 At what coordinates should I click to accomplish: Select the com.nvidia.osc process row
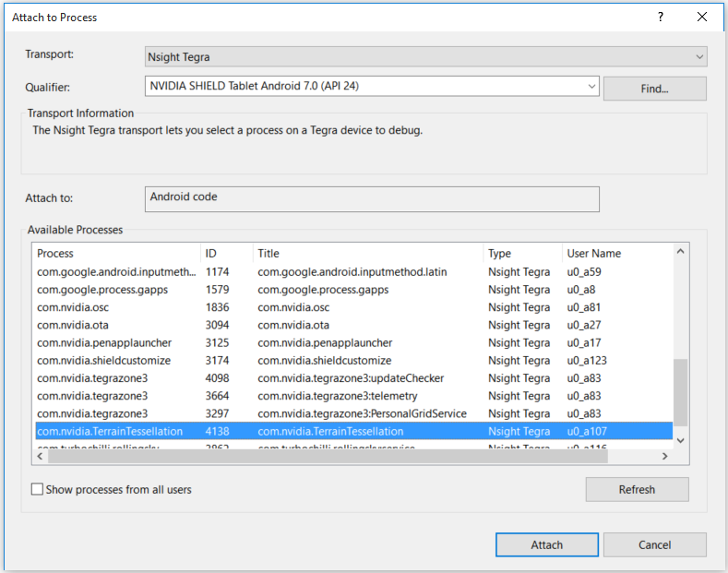(353, 307)
